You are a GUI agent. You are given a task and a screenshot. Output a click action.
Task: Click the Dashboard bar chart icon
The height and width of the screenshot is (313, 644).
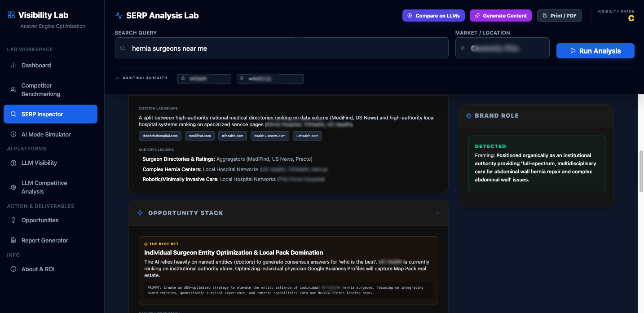tap(13, 65)
